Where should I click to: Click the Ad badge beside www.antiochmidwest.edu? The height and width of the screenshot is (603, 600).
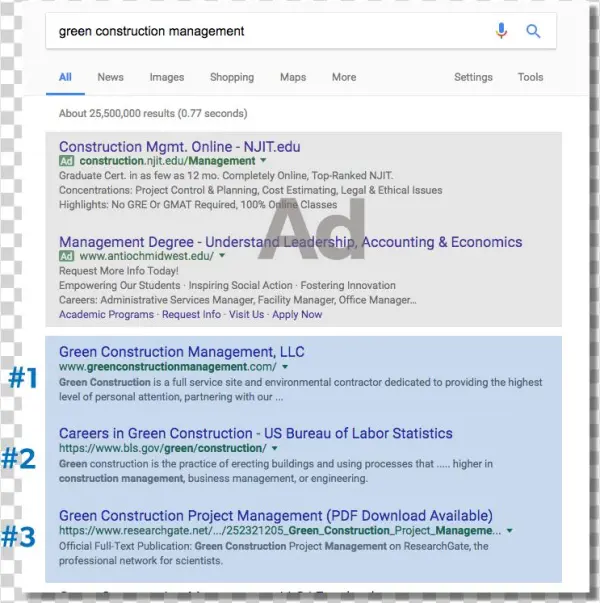pos(67,256)
